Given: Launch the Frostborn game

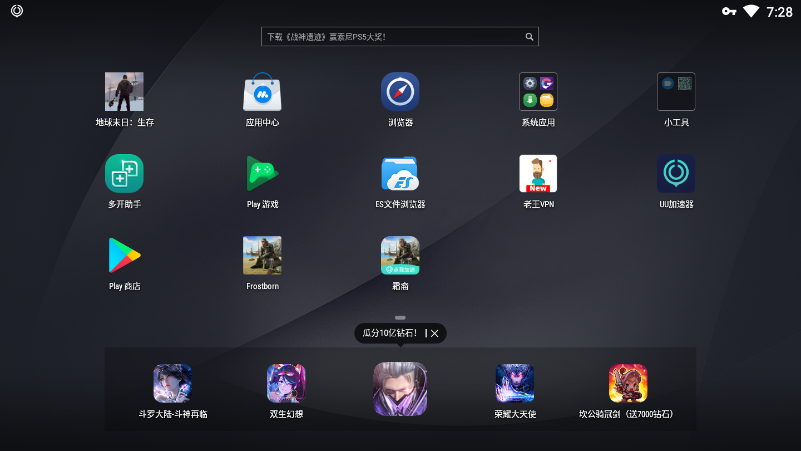Looking at the screenshot, I should [x=262, y=256].
